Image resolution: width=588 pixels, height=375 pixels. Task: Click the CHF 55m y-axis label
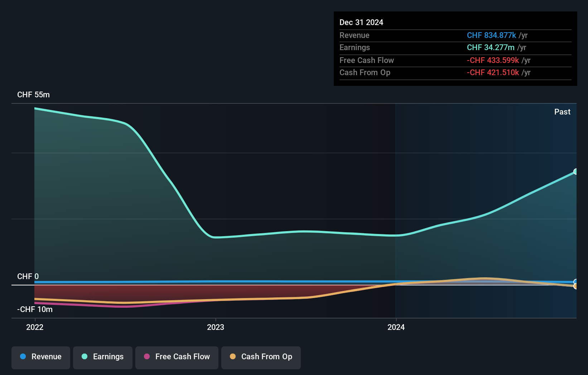point(33,95)
